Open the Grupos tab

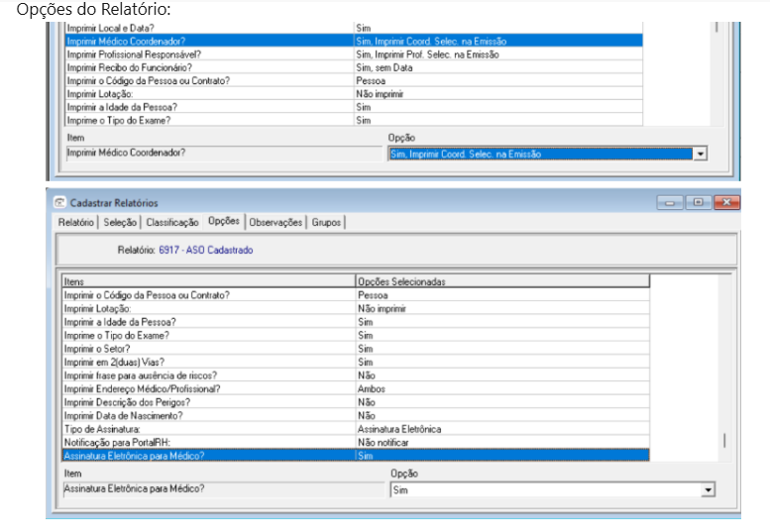(326, 223)
